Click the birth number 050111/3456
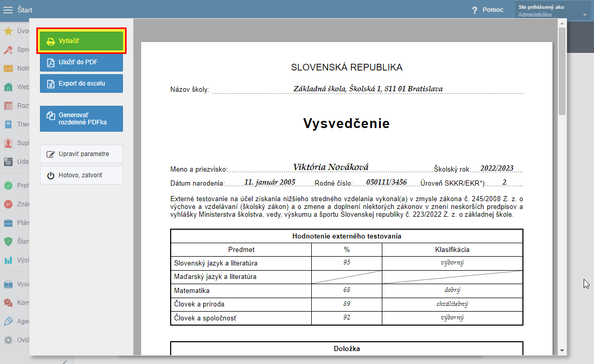The image size is (594, 364). tap(386, 182)
